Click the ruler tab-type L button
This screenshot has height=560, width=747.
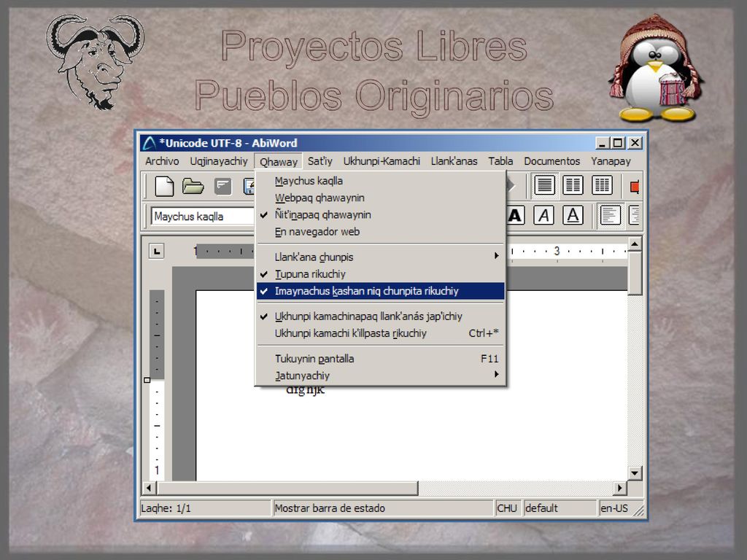pos(156,251)
